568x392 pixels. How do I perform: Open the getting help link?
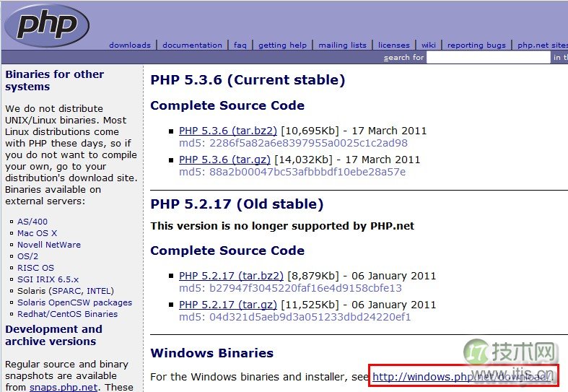click(282, 45)
